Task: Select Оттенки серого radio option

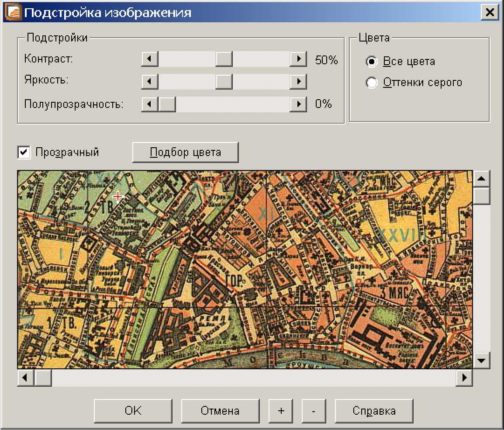Action: pos(372,83)
